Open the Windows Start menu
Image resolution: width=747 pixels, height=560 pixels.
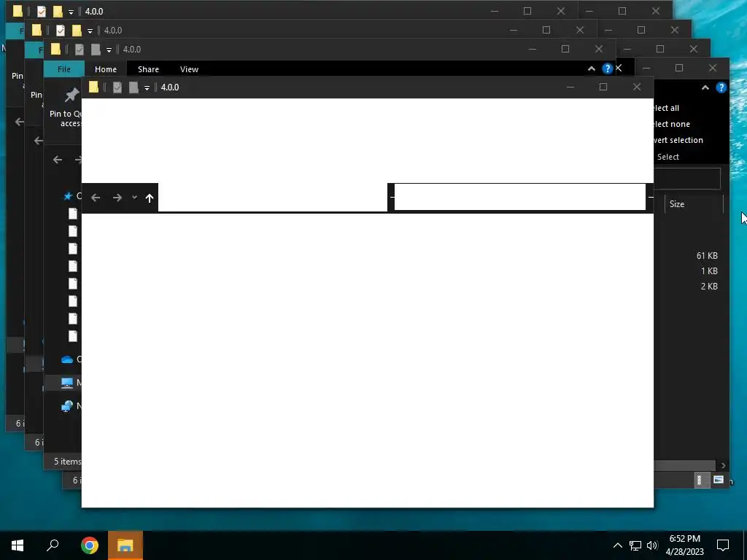pyautogui.click(x=18, y=545)
